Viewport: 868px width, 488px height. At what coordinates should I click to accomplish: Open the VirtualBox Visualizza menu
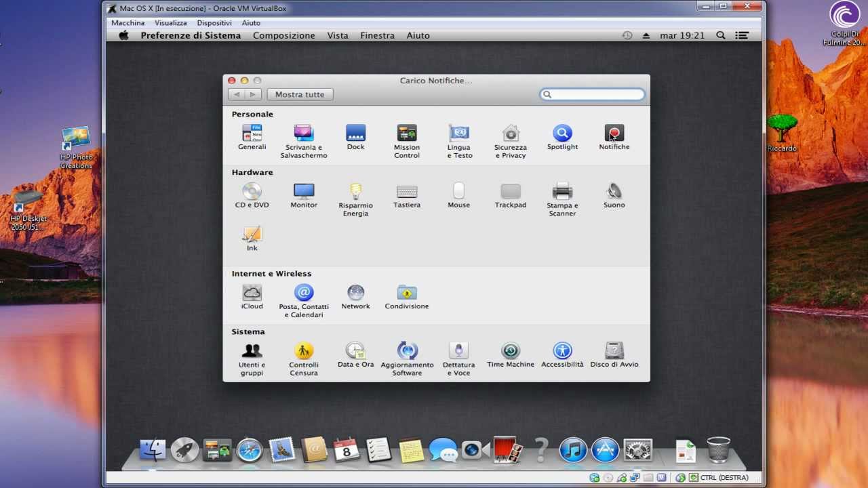(171, 23)
